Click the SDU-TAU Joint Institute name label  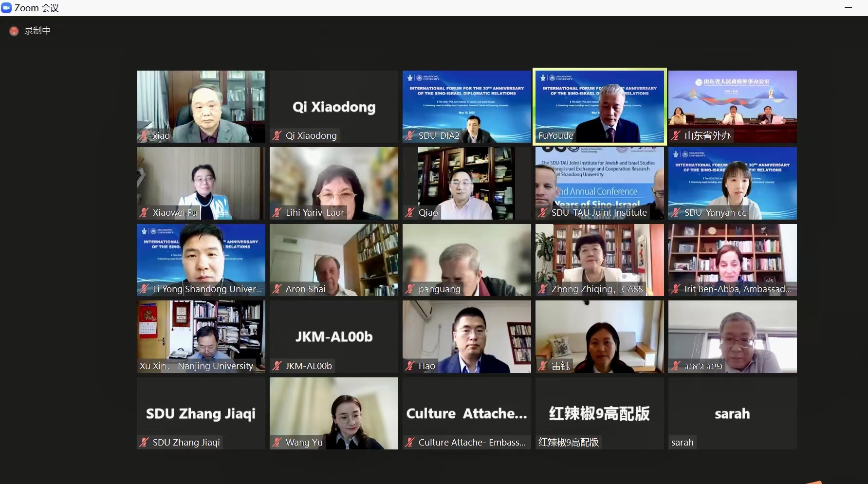[599, 213]
